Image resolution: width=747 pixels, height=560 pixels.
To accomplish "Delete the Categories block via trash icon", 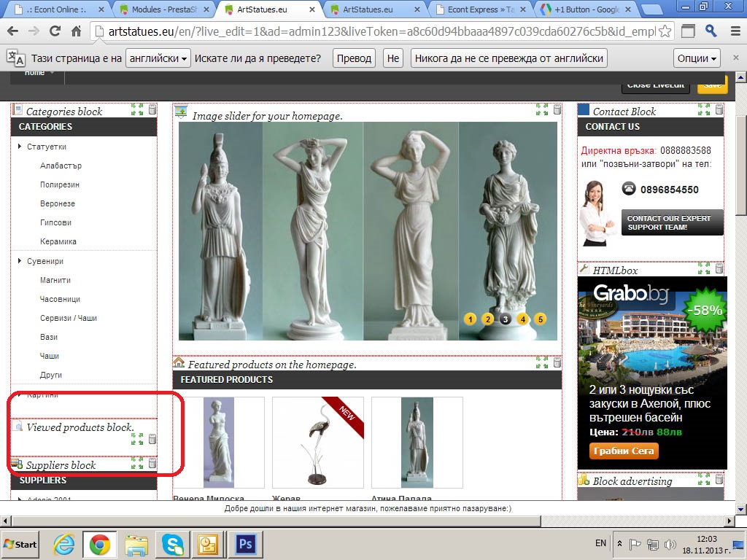I will pyautogui.click(x=152, y=110).
